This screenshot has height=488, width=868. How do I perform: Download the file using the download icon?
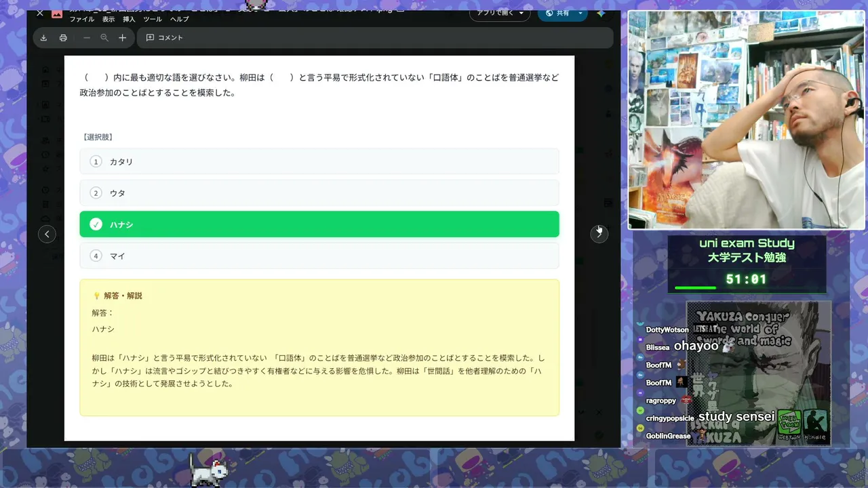[x=43, y=38]
